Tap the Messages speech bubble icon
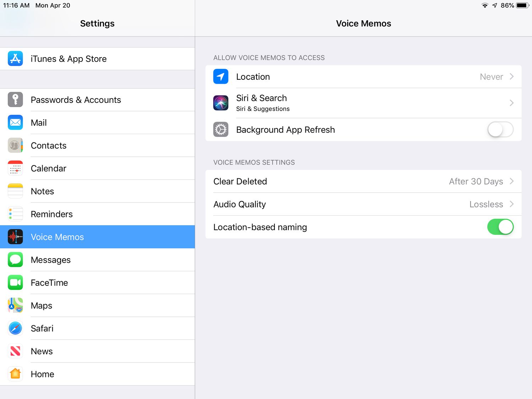This screenshot has width=532, height=399. pyautogui.click(x=15, y=260)
